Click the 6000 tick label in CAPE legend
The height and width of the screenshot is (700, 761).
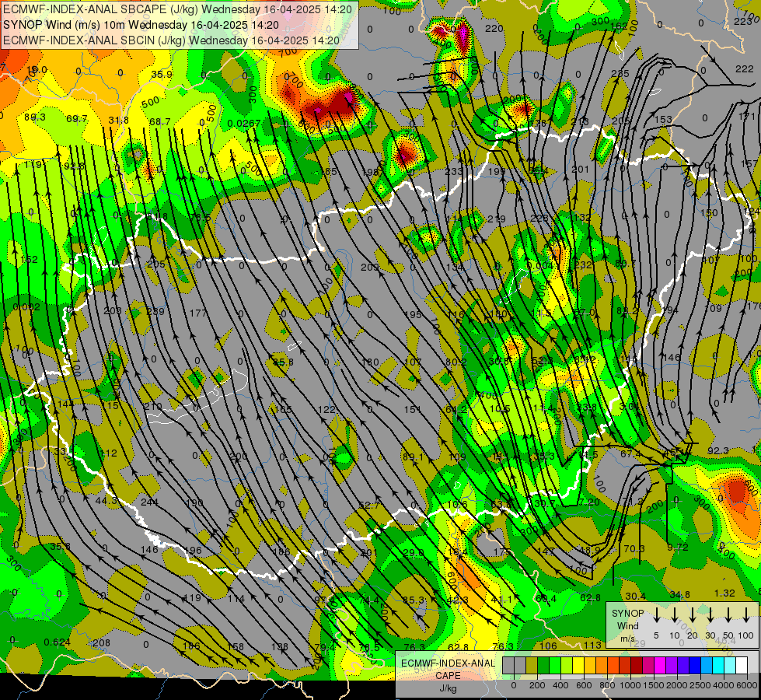tap(747, 685)
